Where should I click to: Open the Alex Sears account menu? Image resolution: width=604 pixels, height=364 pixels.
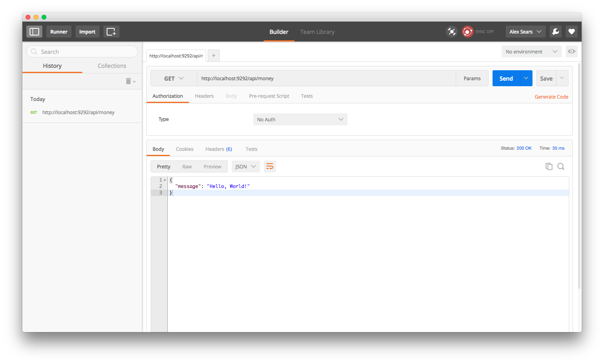tap(526, 32)
